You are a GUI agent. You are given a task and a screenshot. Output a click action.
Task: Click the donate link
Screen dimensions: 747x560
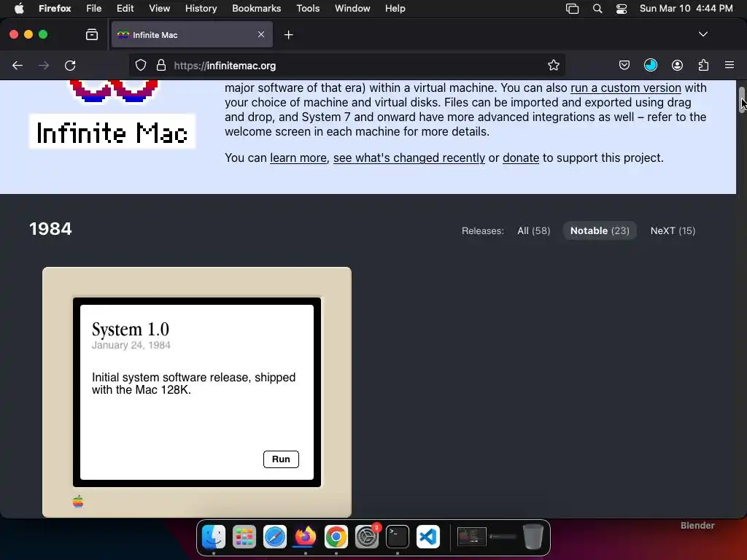pos(521,157)
